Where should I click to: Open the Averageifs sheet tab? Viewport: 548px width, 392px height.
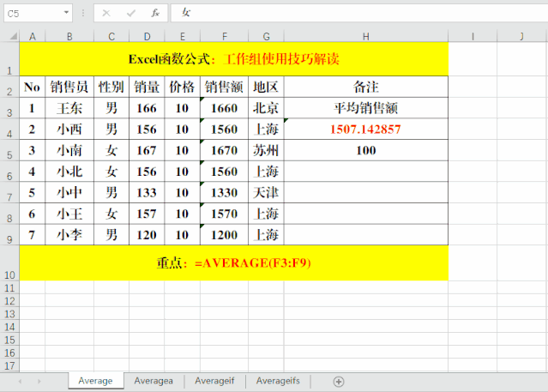pos(278,381)
